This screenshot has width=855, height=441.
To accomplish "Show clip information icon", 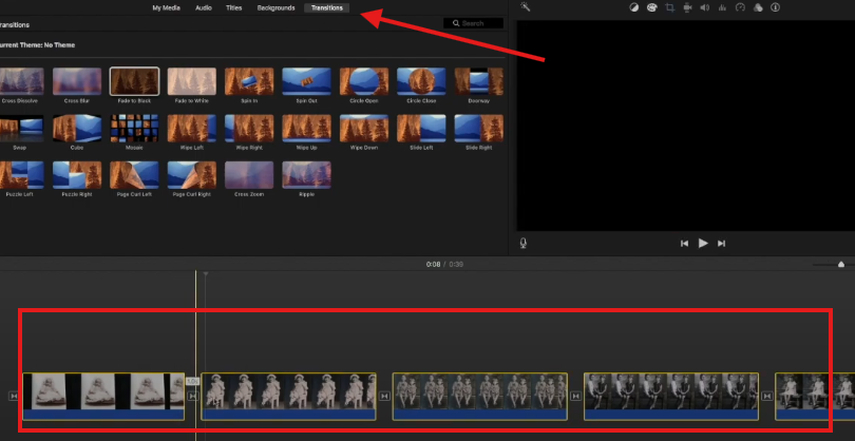I will pyautogui.click(x=775, y=8).
